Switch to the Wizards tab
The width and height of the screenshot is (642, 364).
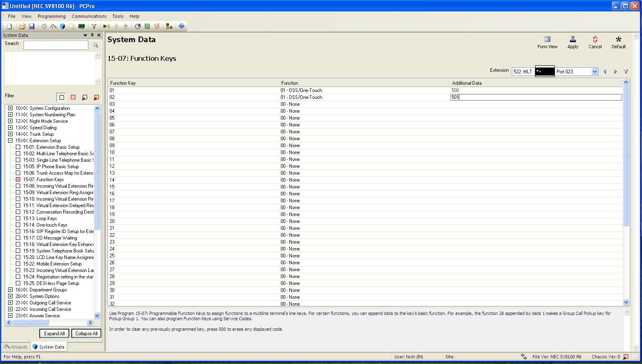click(x=16, y=347)
